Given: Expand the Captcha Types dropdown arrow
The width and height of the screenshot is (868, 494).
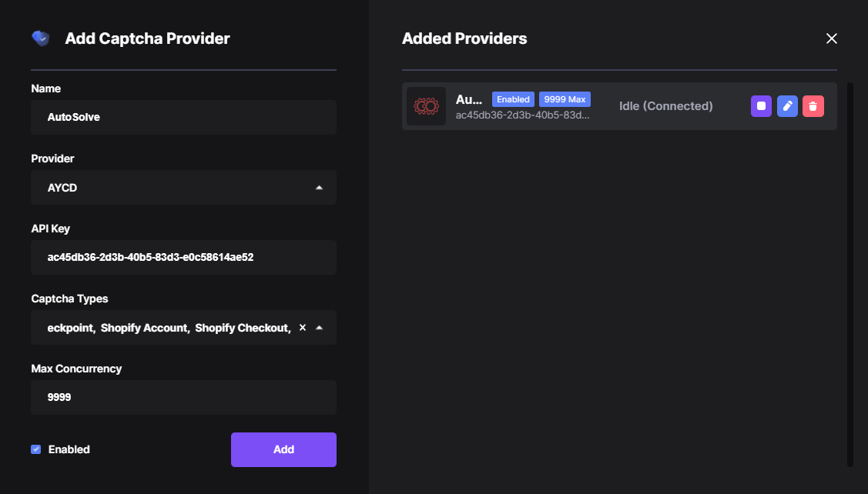Looking at the screenshot, I should pyautogui.click(x=319, y=328).
